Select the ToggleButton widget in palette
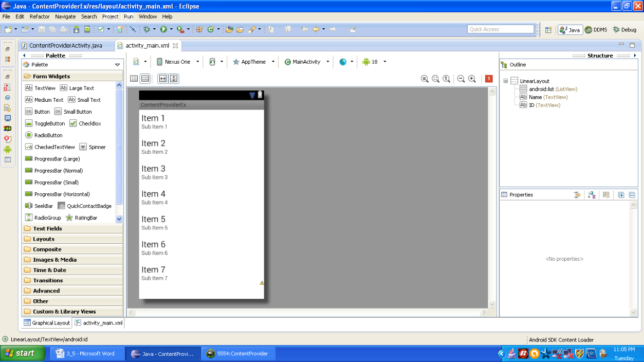This screenshot has height=362, width=644. click(x=45, y=123)
